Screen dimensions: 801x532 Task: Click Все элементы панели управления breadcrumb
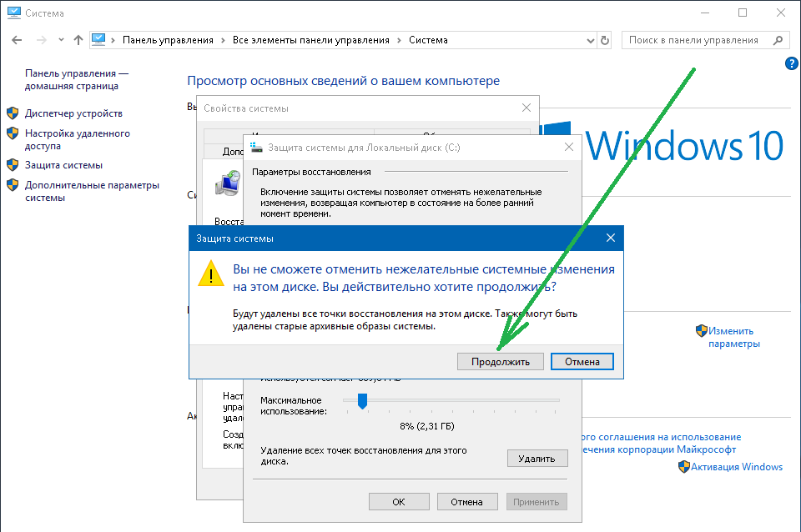point(311,40)
